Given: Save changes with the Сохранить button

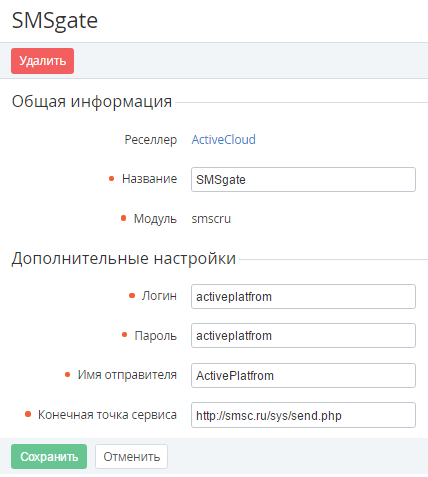Looking at the screenshot, I should click(49, 456).
